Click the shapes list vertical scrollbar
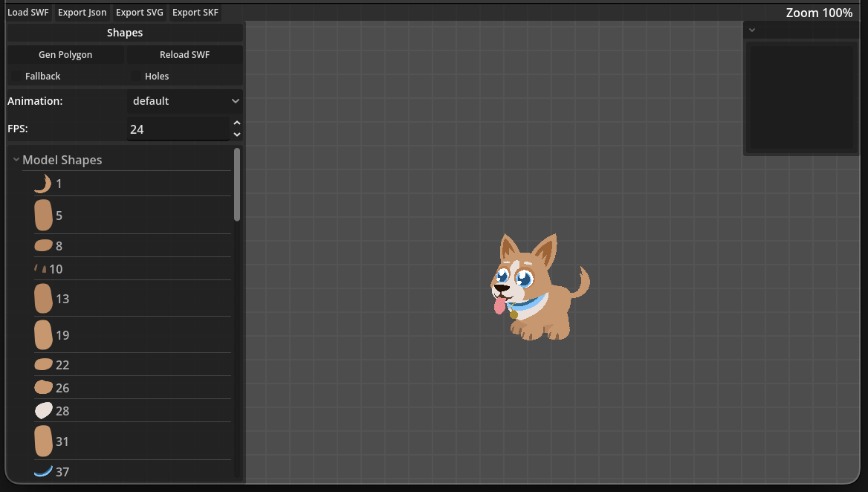The height and width of the screenshot is (492, 868). pos(237,184)
